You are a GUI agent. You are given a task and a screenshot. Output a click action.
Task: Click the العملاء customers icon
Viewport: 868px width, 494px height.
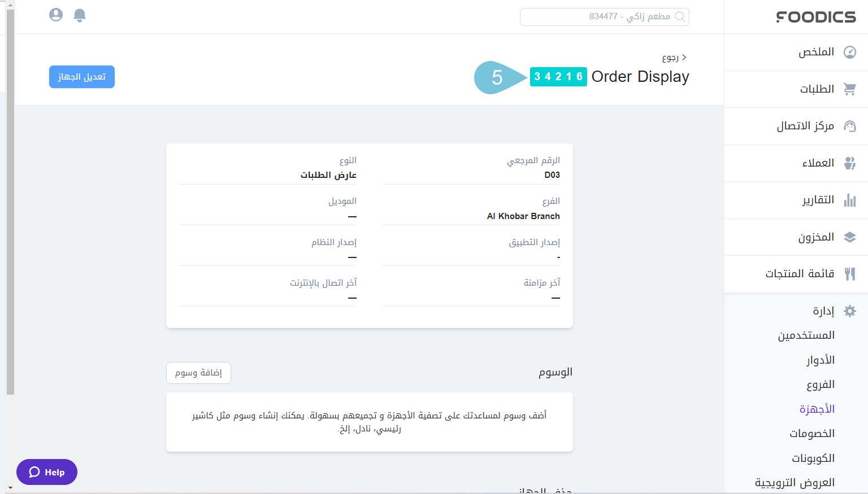click(x=849, y=163)
